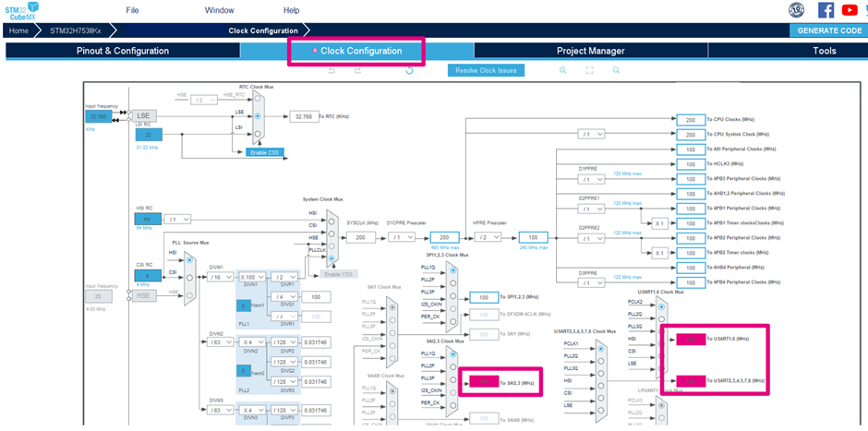The width and height of the screenshot is (868, 431).
Task: Click the undo arrow icon in toolbar
Action: click(332, 71)
